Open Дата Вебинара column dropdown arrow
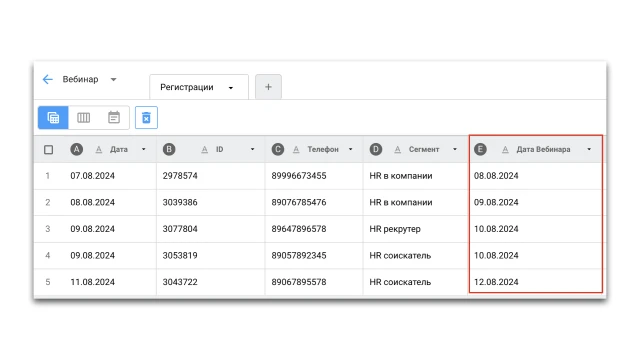Viewport: 640px width, 360px height. pos(589,149)
